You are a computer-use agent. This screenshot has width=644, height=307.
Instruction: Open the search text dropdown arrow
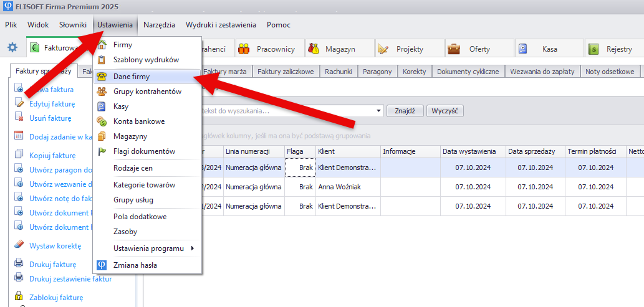click(x=380, y=111)
